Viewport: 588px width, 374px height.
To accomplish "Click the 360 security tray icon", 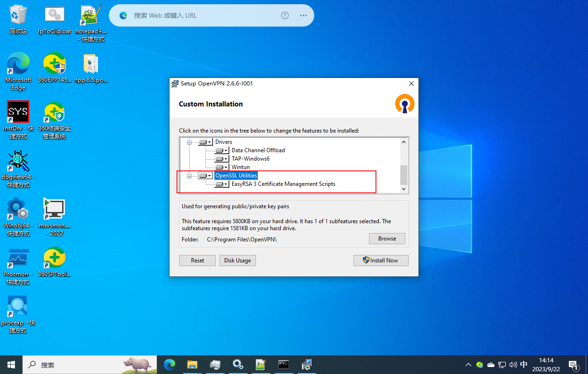I will pos(480,365).
